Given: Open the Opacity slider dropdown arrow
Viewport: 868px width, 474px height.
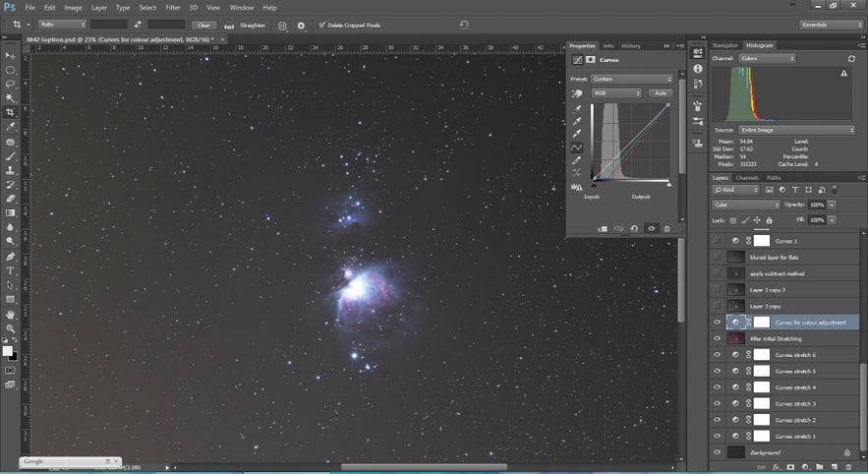Looking at the screenshot, I should 832,205.
